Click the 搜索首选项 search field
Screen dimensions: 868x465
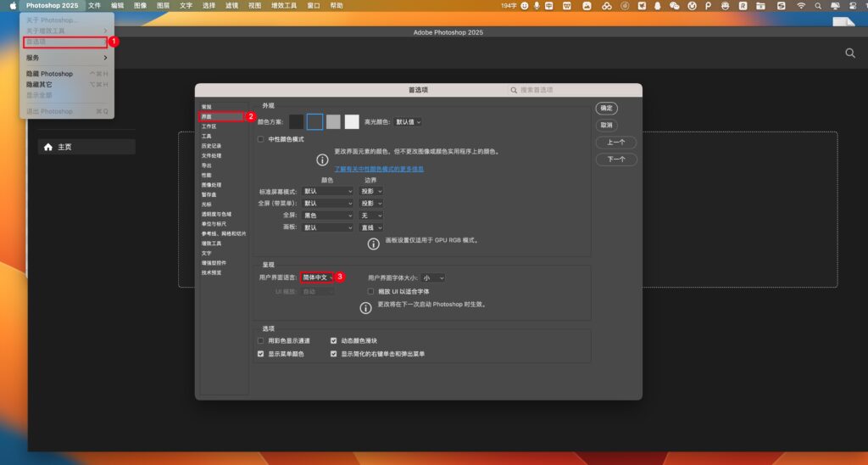pos(573,90)
